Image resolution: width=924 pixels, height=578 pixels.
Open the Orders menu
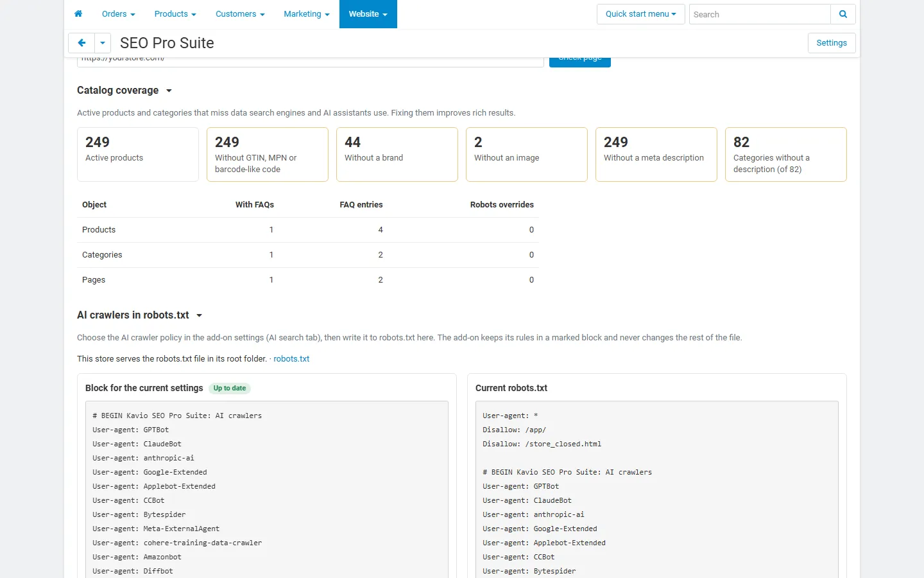coord(119,14)
